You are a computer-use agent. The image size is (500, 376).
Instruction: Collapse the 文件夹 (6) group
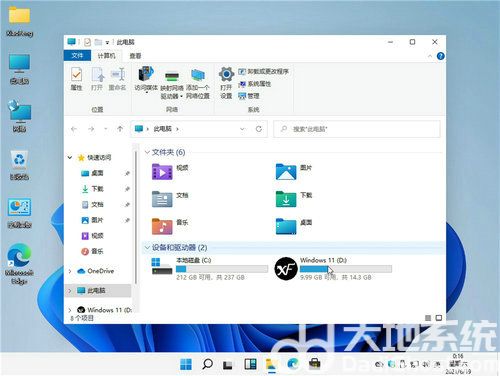click(147, 152)
